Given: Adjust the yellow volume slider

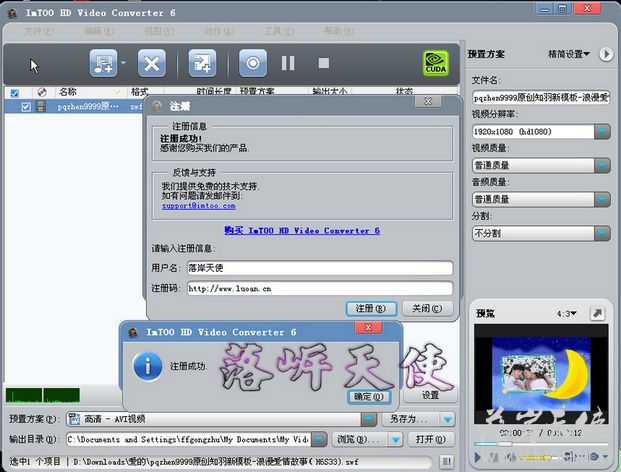Looking at the screenshot, I should 540,458.
